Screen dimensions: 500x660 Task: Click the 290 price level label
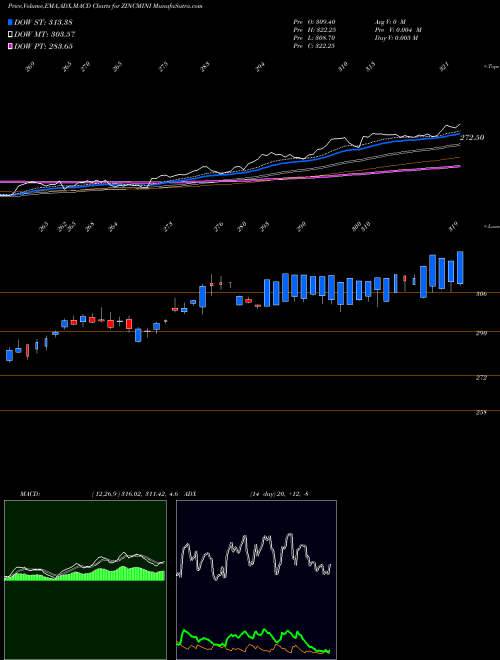pyautogui.click(x=481, y=333)
